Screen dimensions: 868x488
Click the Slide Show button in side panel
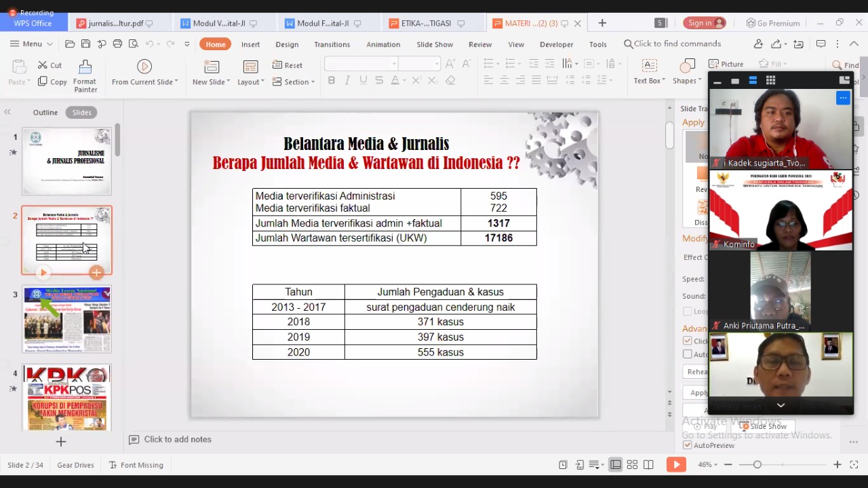click(768, 426)
